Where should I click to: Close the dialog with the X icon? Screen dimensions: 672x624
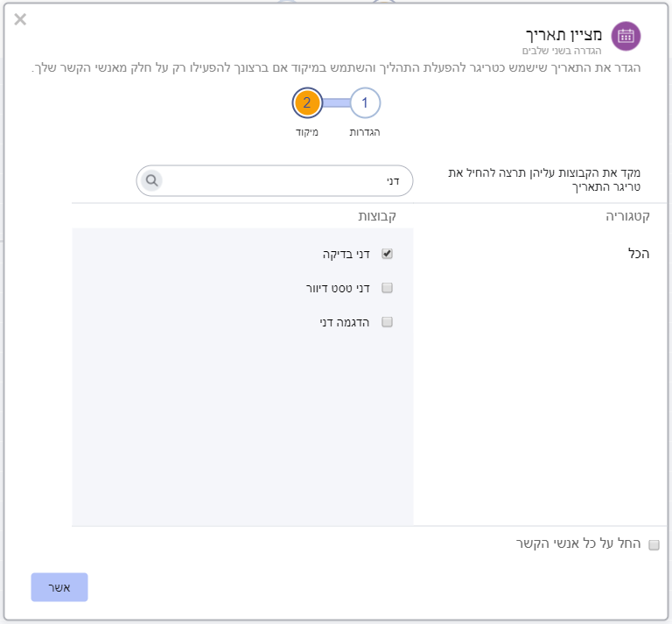coord(20,19)
